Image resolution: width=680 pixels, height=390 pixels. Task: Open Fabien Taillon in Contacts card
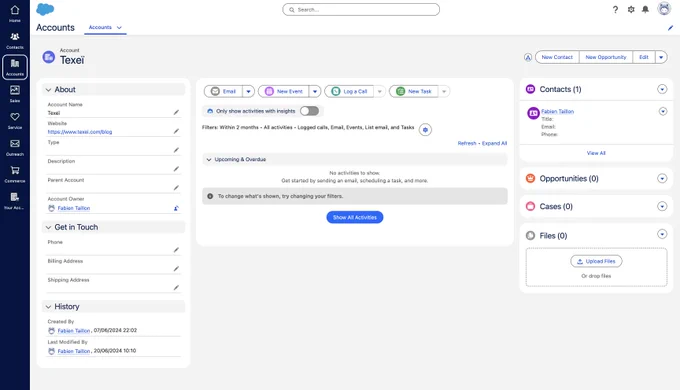click(x=557, y=111)
